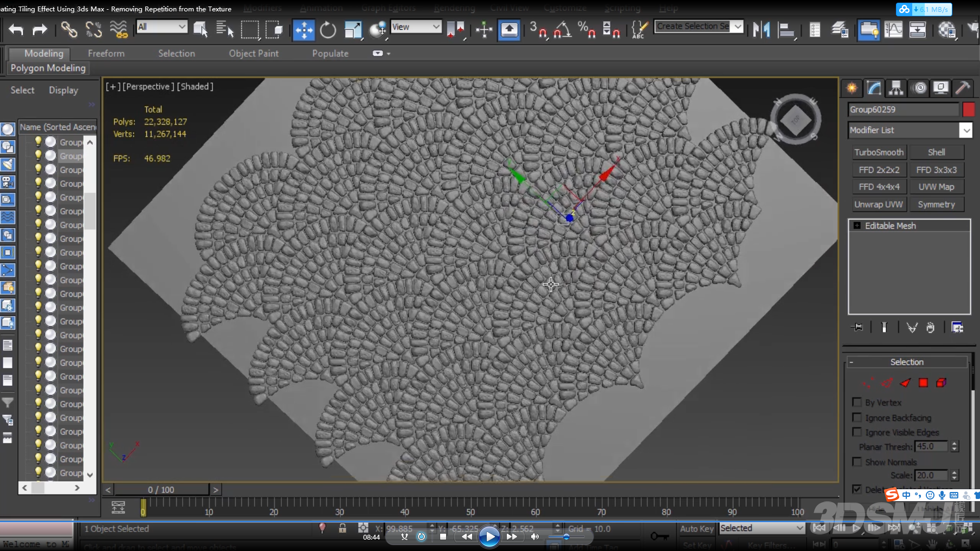
Task: Activate the Select and Scale tool
Action: (x=353, y=30)
